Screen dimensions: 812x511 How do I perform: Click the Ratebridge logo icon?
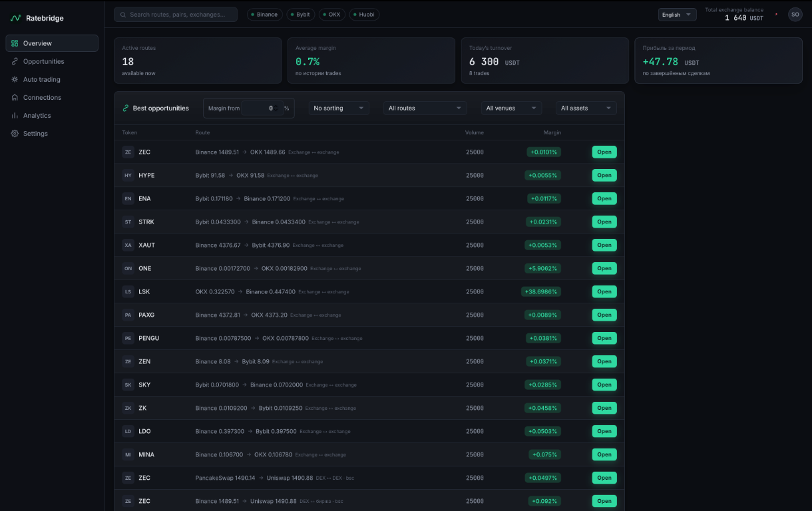[16, 18]
